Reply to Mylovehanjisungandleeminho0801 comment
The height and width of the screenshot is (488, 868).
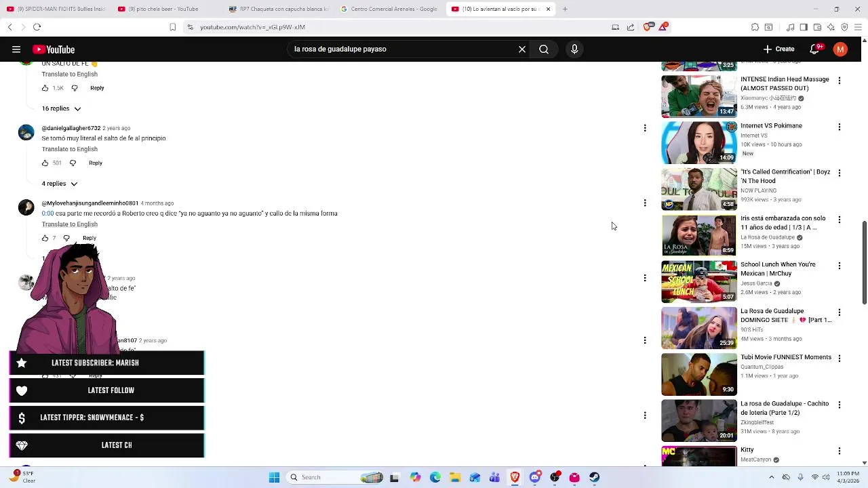coord(90,239)
